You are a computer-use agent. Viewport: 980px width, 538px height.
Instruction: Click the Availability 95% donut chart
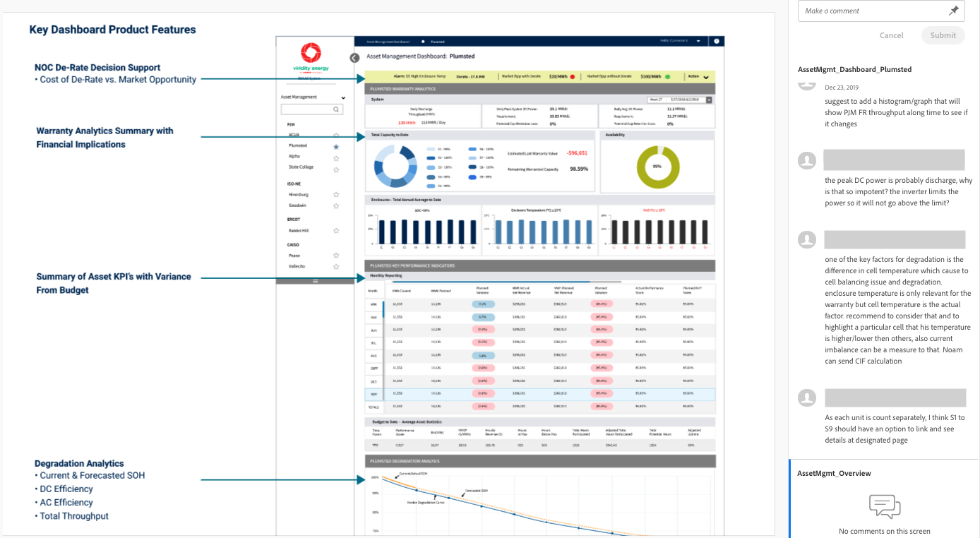tap(657, 167)
